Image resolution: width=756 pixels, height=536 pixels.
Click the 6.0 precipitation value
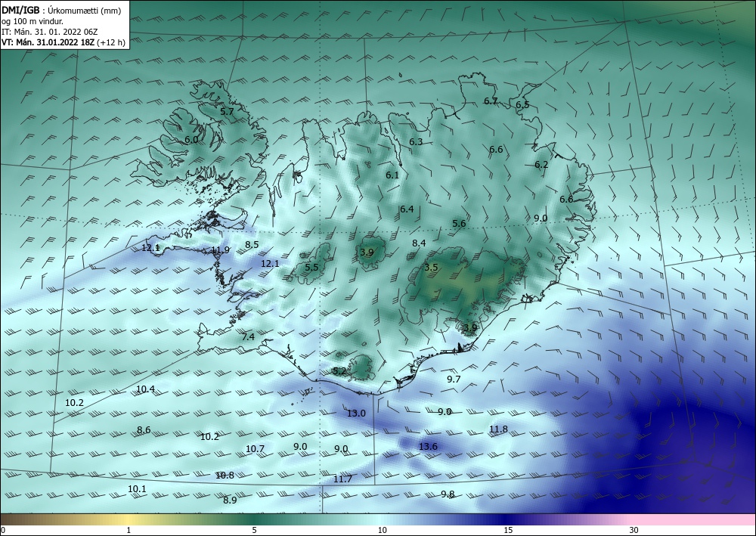click(191, 140)
